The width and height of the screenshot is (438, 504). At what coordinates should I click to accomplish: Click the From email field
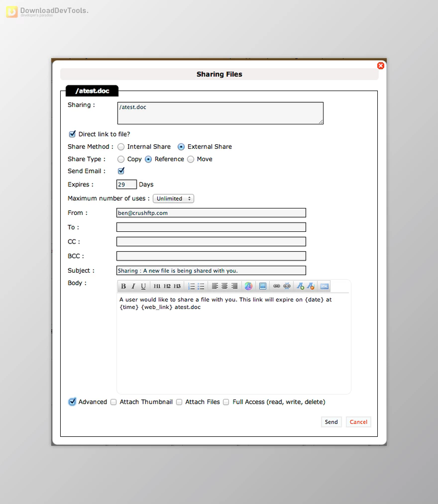(211, 213)
